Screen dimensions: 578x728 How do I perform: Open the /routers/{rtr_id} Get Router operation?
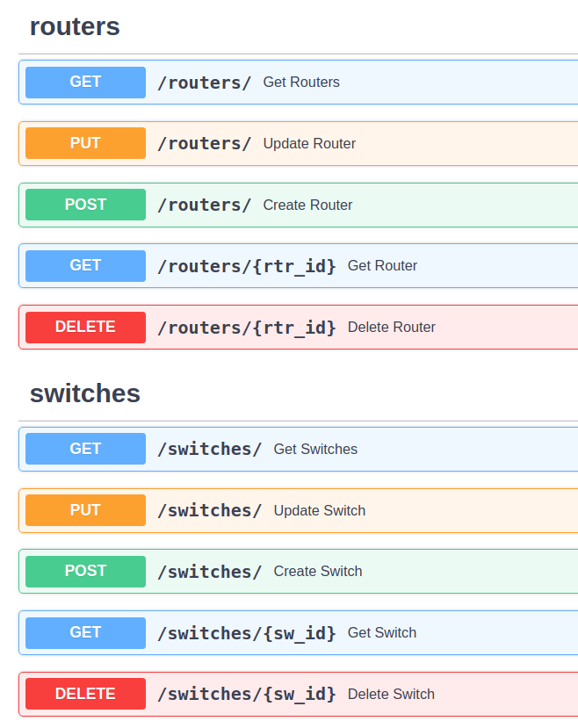tap(249, 265)
